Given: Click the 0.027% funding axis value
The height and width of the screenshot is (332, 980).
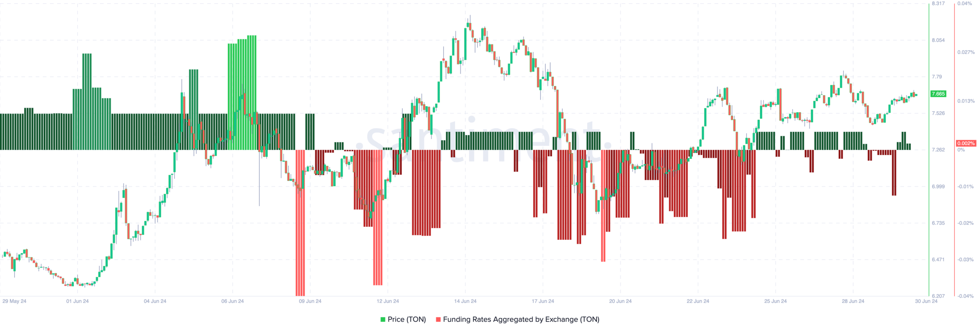Looking at the screenshot, I should tap(966, 52).
